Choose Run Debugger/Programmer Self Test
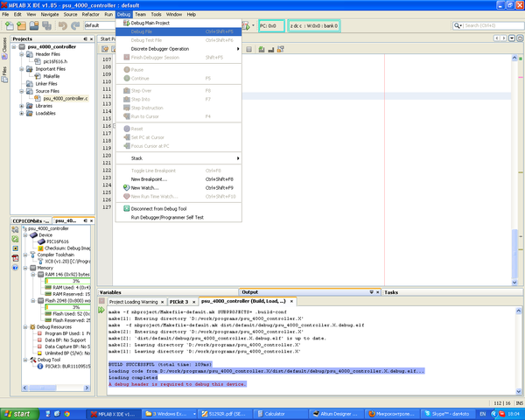 (178, 217)
